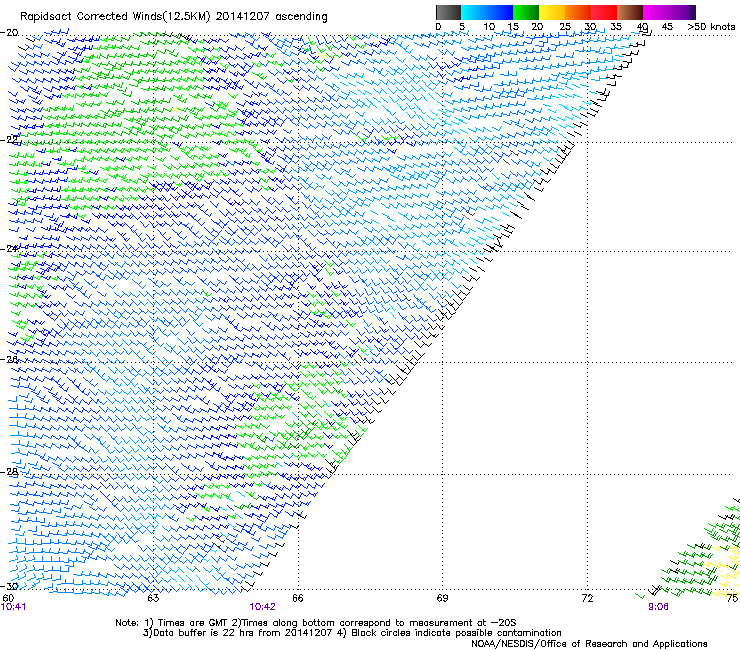Click the latitude label '-24'
740x650 pixels.
click(x=9, y=248)
